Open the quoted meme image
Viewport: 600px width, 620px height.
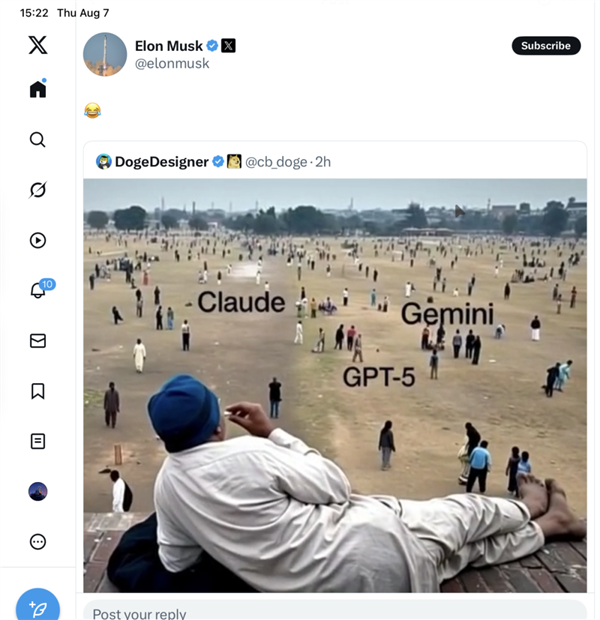335,385
